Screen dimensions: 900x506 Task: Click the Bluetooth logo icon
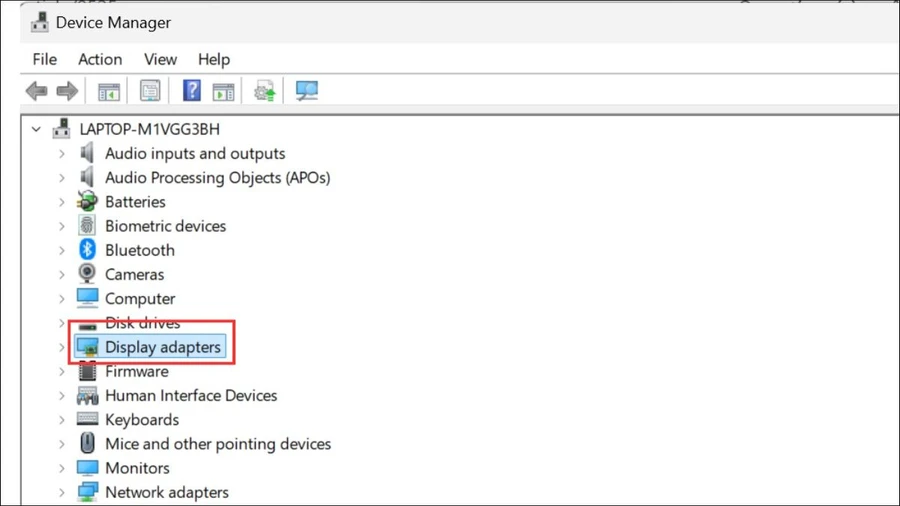87,250
